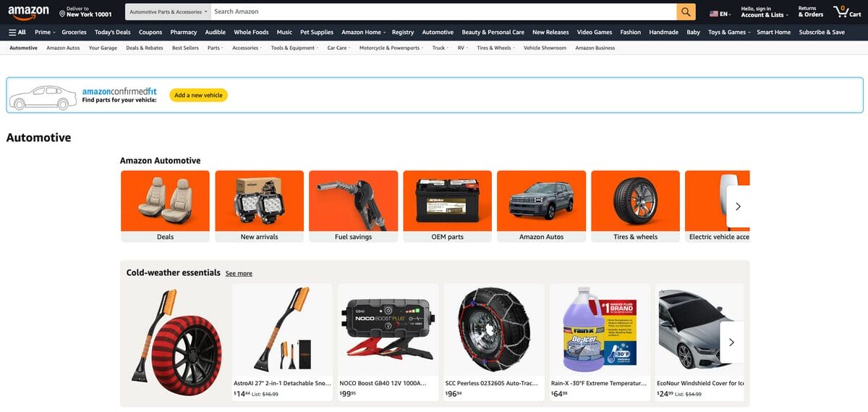Expand the Prime navigation dropdown
Image resolution: width=868 pixels, height=412 pixels.
point(45,32)
